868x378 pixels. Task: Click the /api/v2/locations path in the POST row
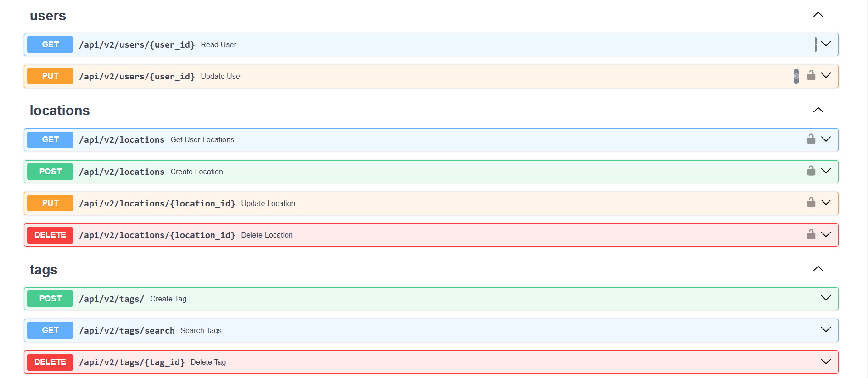click(122, 172)
